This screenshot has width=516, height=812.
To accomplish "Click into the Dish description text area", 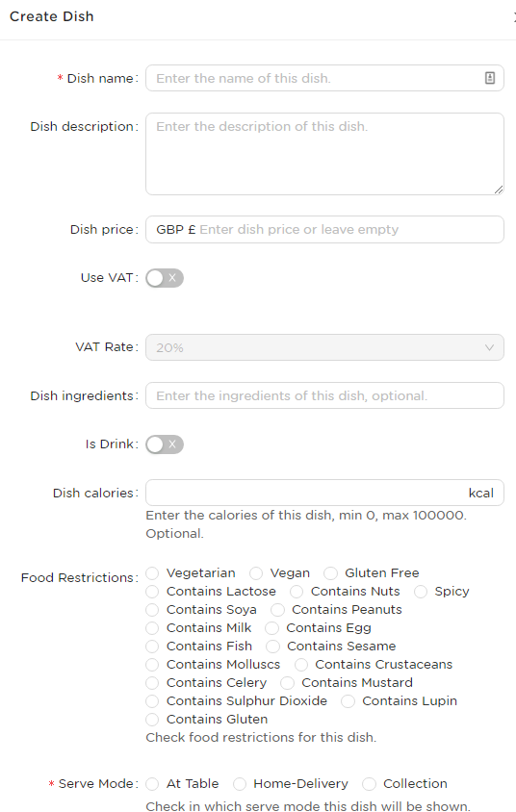I will [324, 154].
